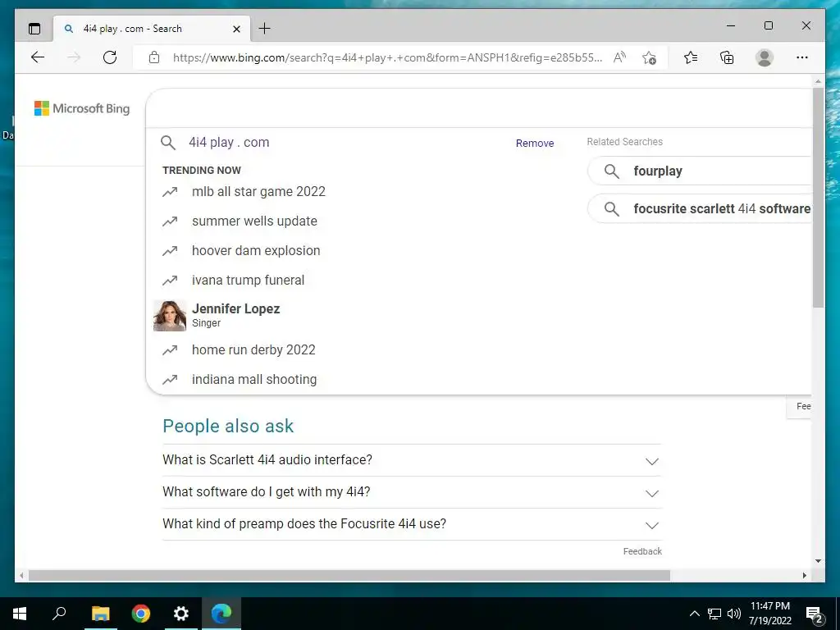Switch to Microsoft Edge taskbar icon
840x630 pixels.
[221, 614]
